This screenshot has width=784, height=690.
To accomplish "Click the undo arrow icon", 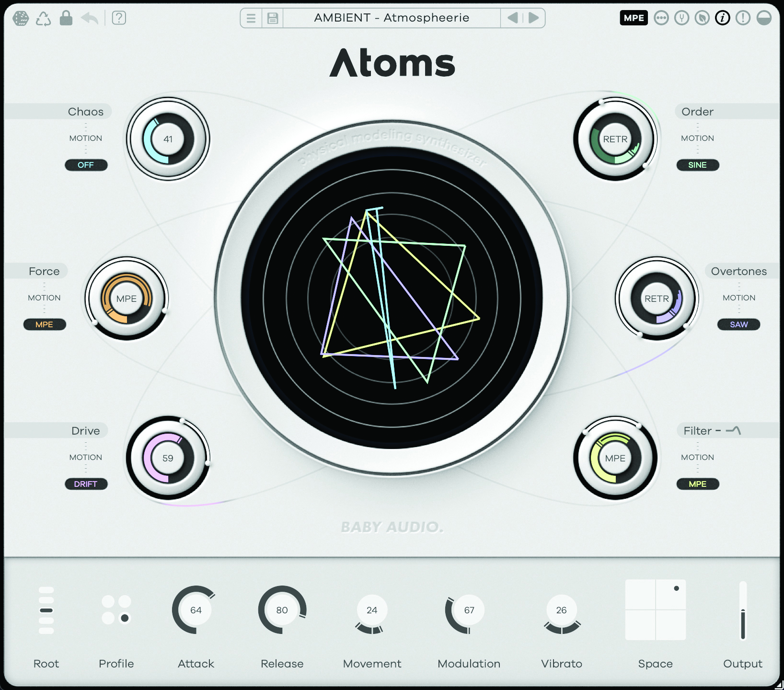I will [90, 18].
